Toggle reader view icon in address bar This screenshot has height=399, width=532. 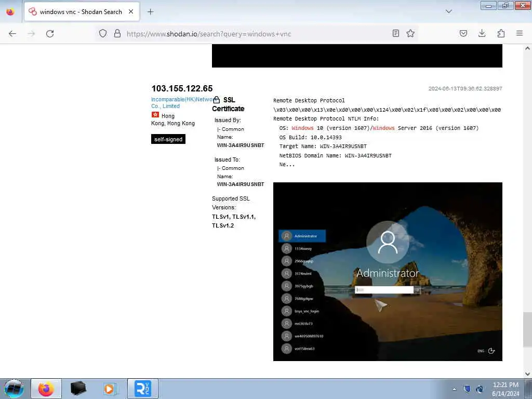395,33
